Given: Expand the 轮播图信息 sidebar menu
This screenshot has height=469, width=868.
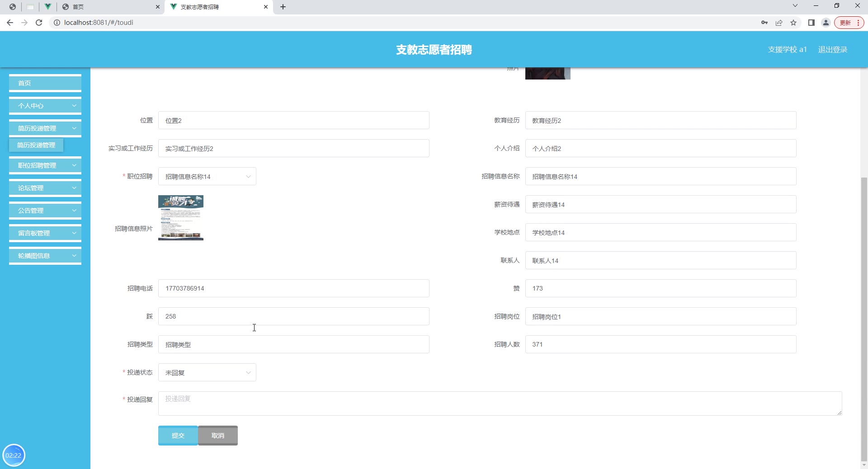Looking at the screenshot, I should (45, 256).
